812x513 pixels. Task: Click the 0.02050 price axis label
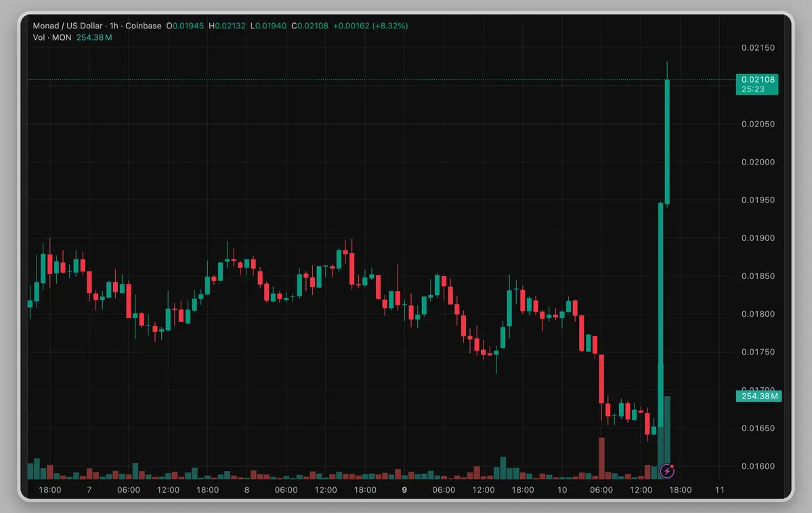[758, 124]
